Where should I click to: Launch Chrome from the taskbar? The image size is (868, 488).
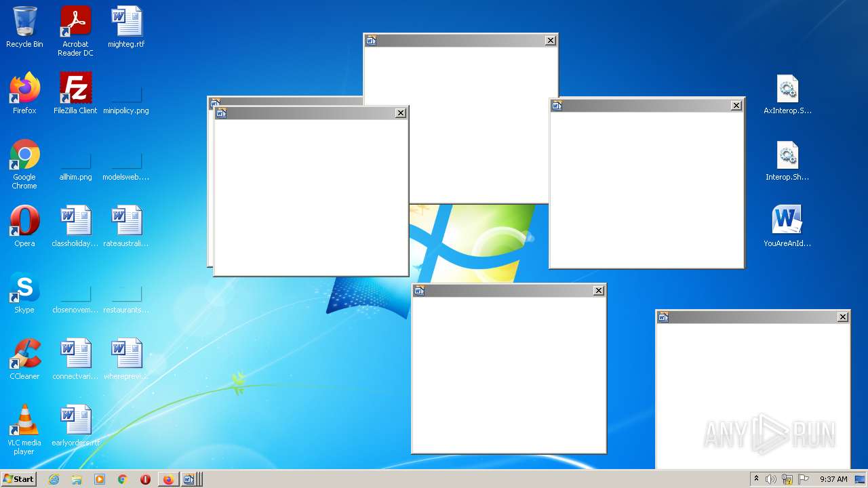(x=123, y=479)
